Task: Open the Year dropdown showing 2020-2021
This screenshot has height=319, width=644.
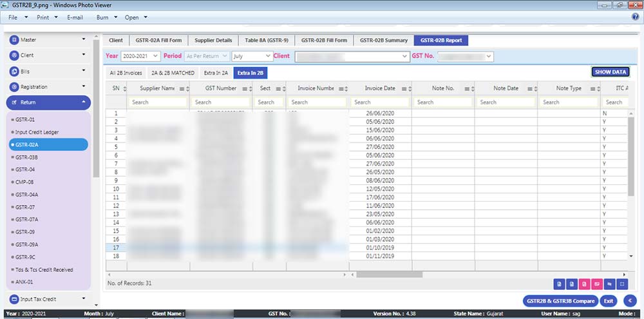Action: point(140,57)
